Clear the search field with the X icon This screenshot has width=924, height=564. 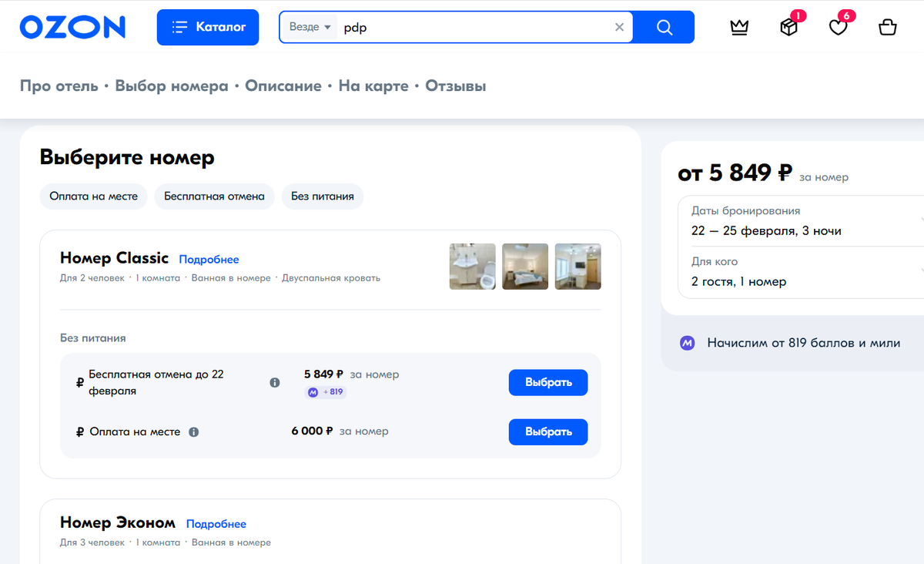point(619,26)
